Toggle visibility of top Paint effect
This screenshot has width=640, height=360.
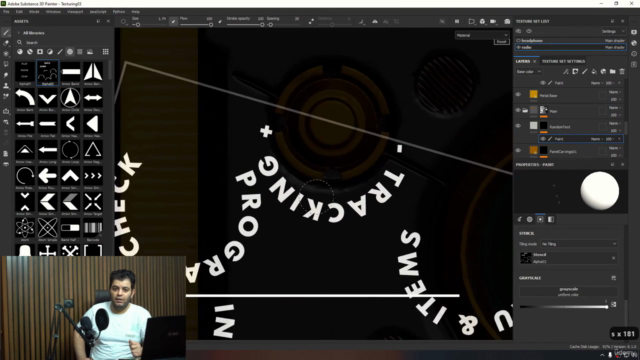coord(543,83)
